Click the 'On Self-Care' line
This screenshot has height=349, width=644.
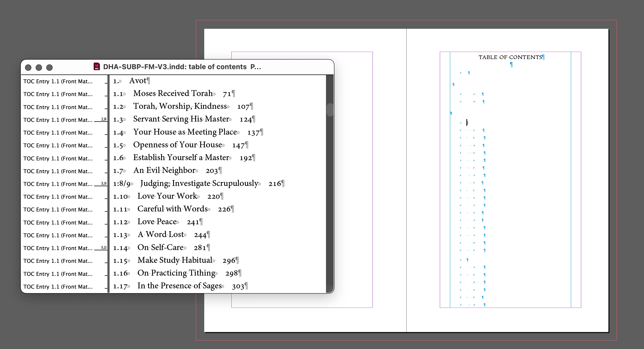160,248
